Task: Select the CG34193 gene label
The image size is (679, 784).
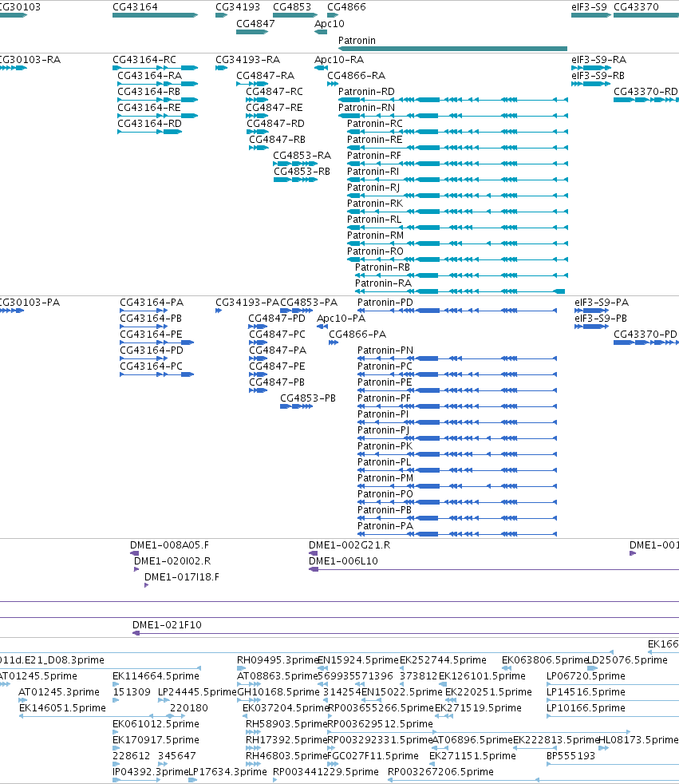Action: coord(238,7)
